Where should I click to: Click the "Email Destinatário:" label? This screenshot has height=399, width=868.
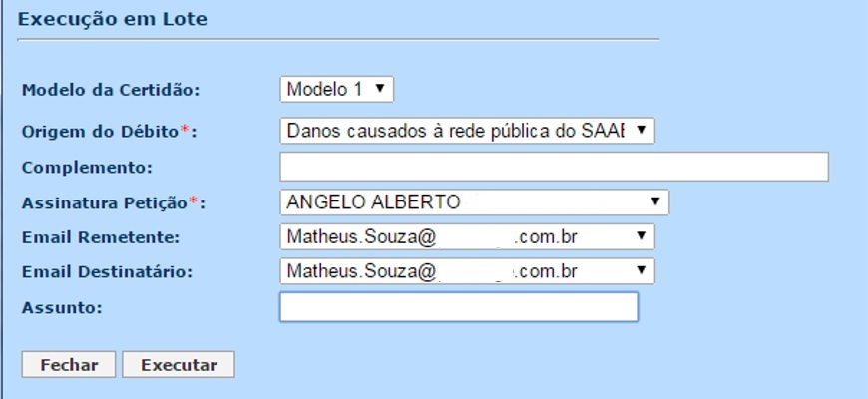pyautogui.click(x=107, y=271)
